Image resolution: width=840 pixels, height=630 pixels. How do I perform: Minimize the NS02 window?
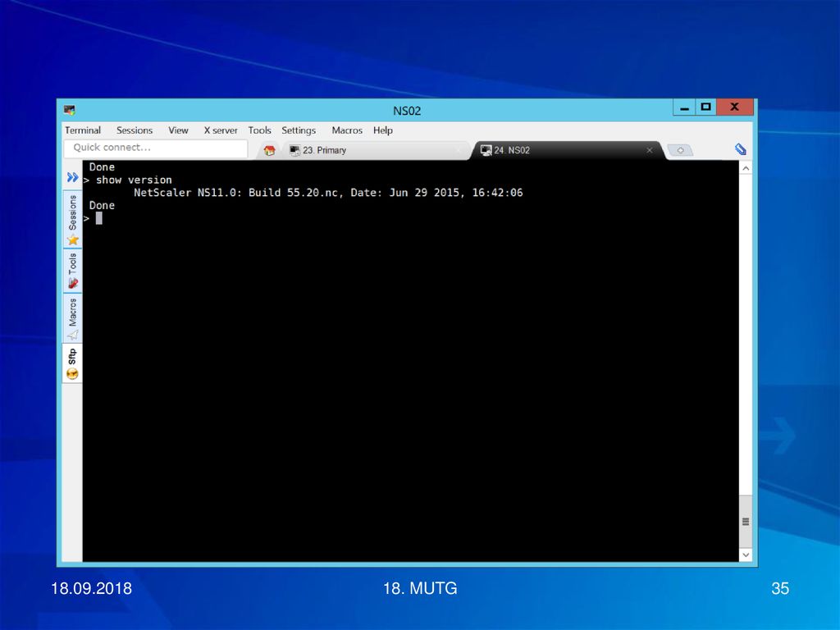point(684,107)
